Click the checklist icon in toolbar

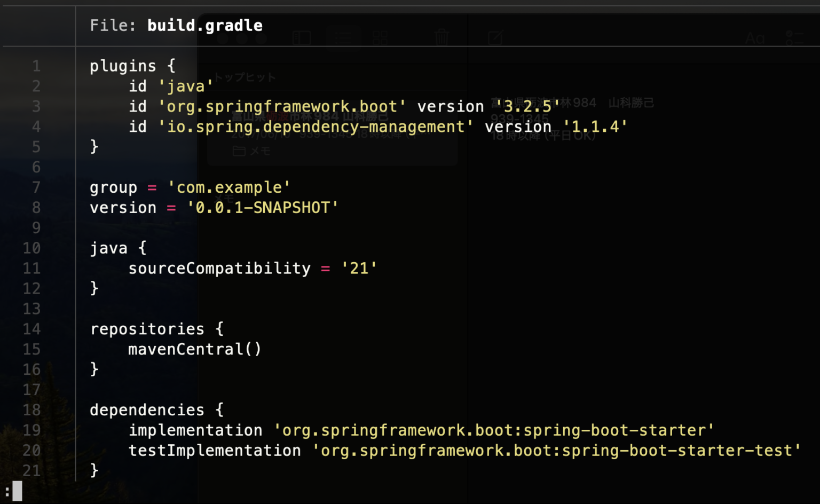794,38
